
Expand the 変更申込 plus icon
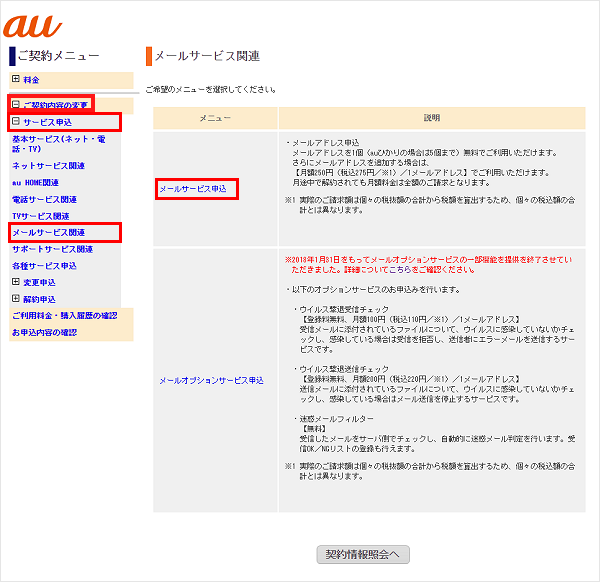click(16, 282)
